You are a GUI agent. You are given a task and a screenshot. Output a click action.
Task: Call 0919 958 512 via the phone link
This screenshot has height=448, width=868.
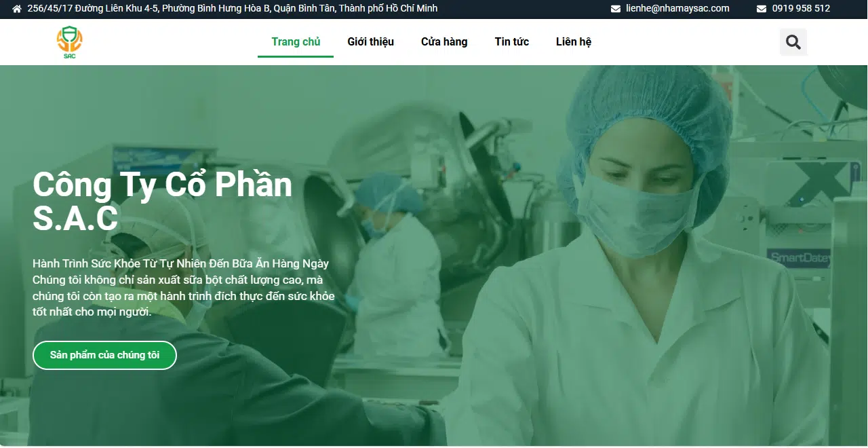(801, 9)
